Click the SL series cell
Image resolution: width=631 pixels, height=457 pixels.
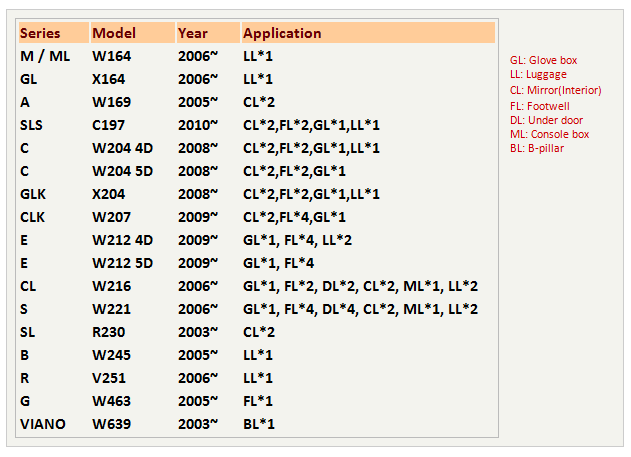tap(28, 332)
